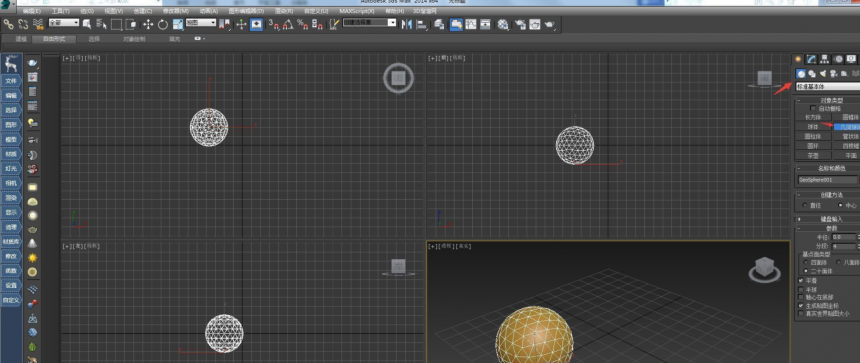Click the Render Production teapot icon
860x363 pixels.
549,24
